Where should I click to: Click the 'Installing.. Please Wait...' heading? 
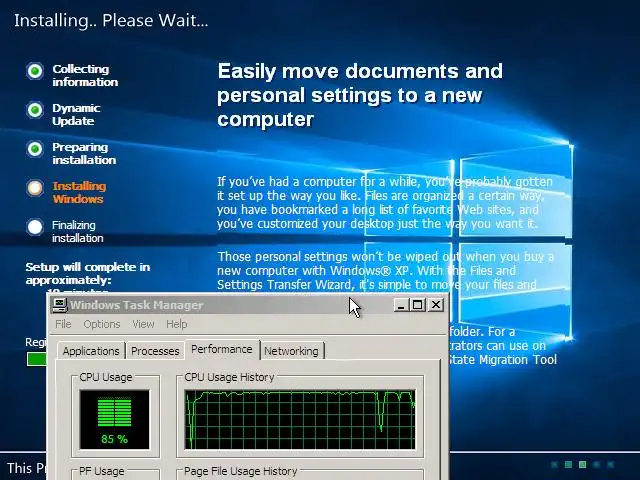[111, 20]
